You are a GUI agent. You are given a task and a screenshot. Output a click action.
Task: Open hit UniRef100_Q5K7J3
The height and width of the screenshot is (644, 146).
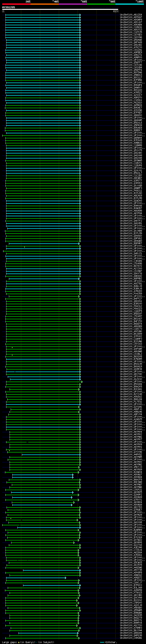pyautogui.click(x=131, y=467)
